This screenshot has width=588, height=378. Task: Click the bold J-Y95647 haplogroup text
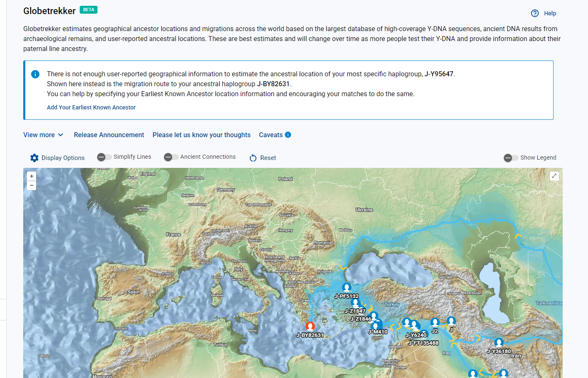tap(439, 74)
